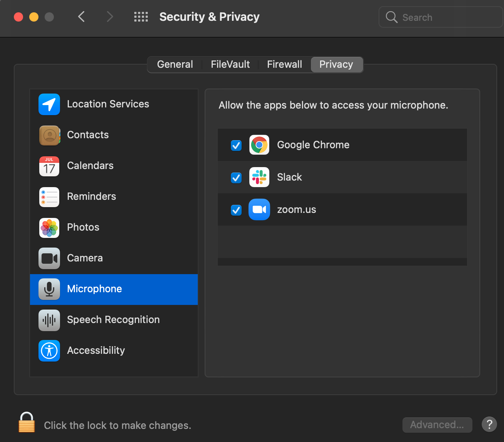504x442 pixels.
Task: Choose Calendars label in the privacy list
Action: pos(90,166)
